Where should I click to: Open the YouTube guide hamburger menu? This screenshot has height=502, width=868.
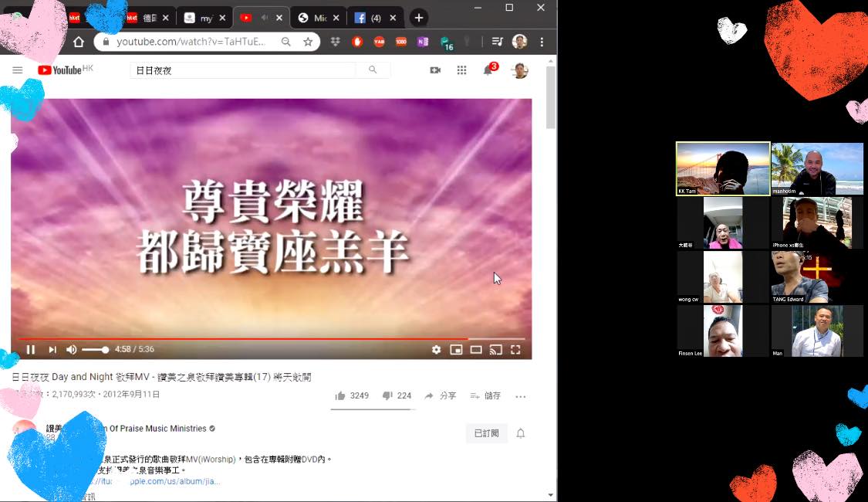[18, 70]
